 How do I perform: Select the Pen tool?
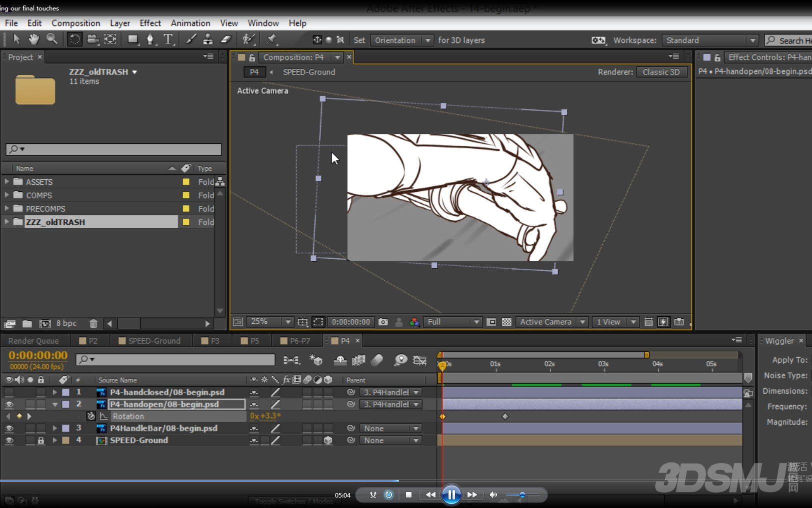coord(150,39)
